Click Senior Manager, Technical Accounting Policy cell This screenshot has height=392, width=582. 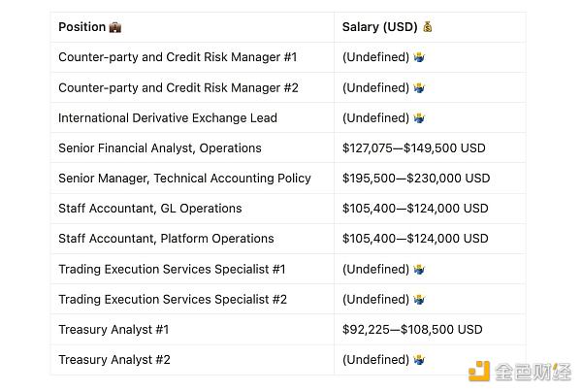point(184,179)
